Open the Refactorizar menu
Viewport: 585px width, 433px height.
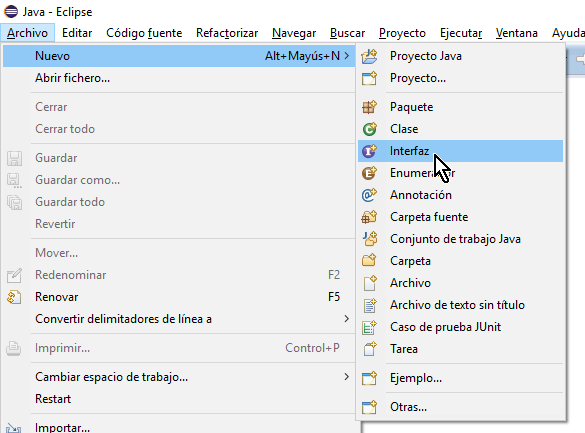(227, 33)
